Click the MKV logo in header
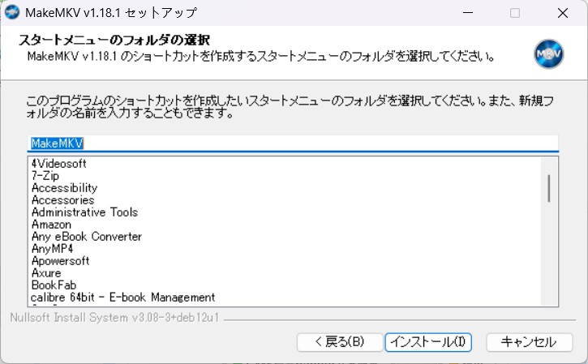 pos(548,54)
